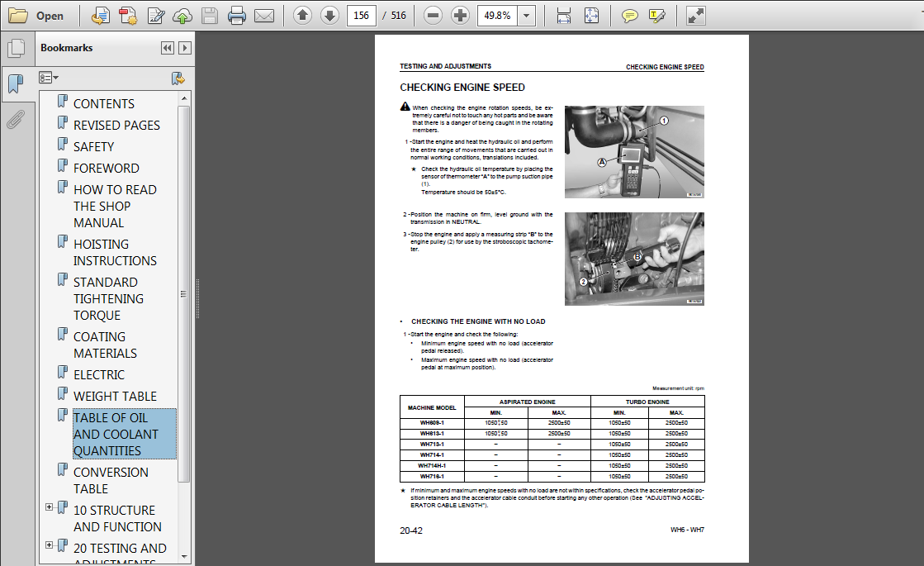Image resolution: width=924 pixels, height=566 pixels.
Task: Open the CONTENTS bookmark
Action: coord(104,104)
